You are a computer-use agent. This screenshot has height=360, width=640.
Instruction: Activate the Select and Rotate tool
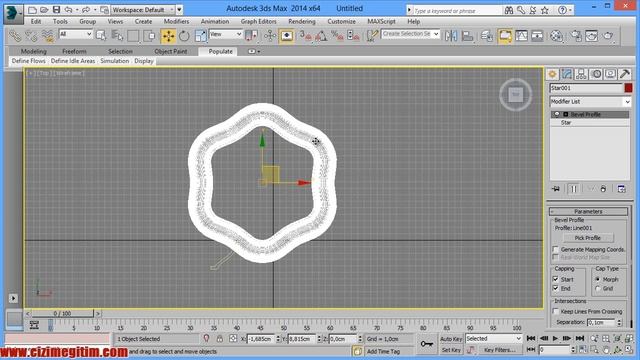[184, 36]
